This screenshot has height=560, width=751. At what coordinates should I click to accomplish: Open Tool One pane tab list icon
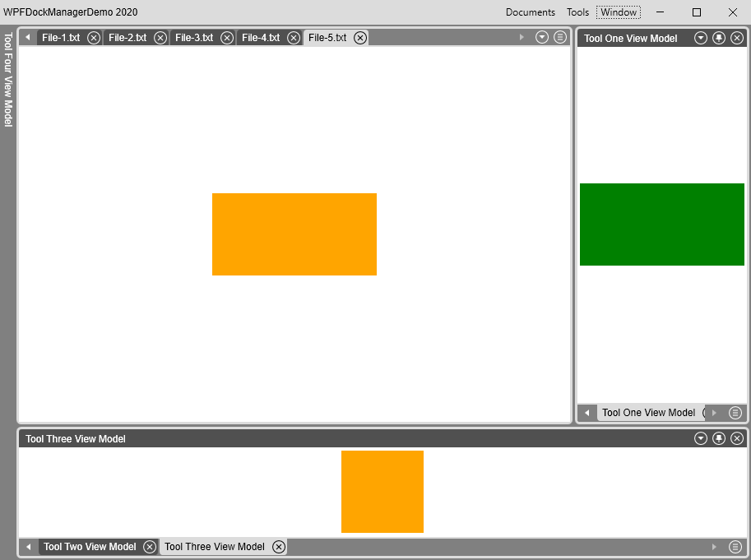click(x=735, y=413)
